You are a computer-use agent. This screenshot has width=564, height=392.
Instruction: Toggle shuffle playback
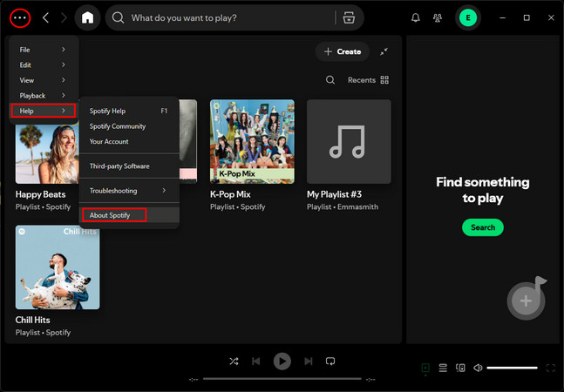[234, 362]
